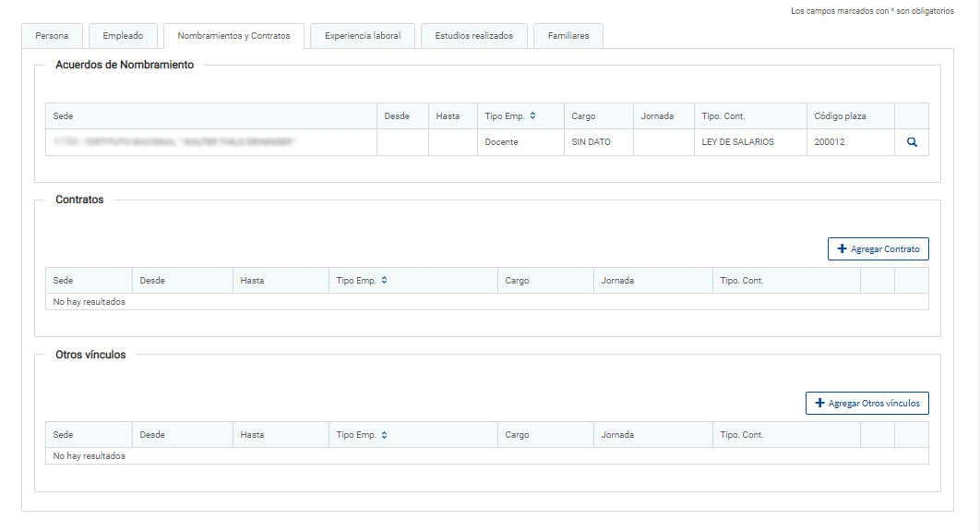Click the plus icon on Agregar Otros vínculos
Screen dimensions: 980x532
(x=819, y=404)
